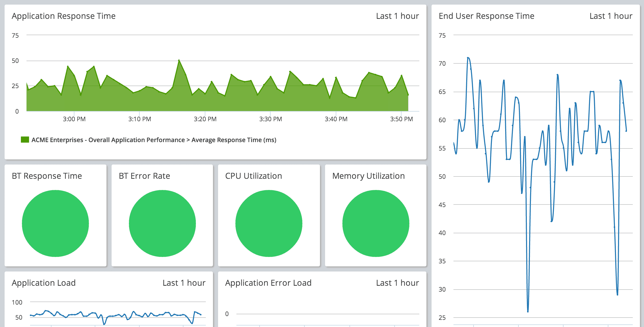Click the CPU Utilization green health circle

tap(269, 223)
